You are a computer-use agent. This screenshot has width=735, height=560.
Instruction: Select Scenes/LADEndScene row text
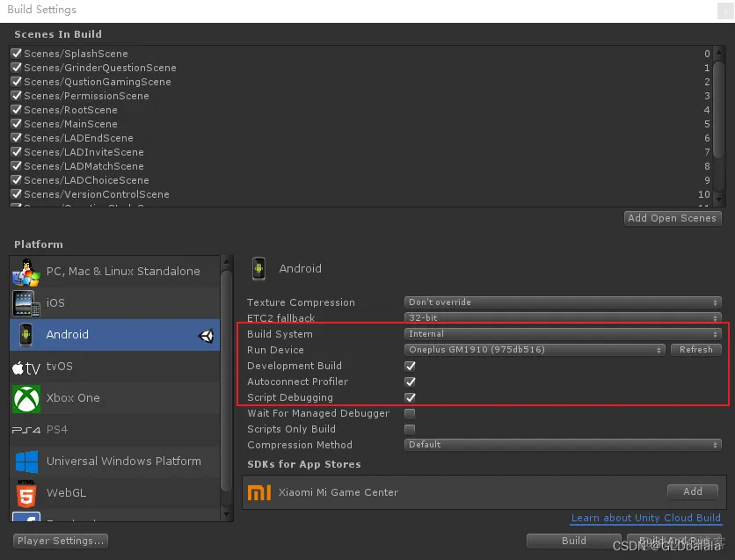click(x=78, y=138)
